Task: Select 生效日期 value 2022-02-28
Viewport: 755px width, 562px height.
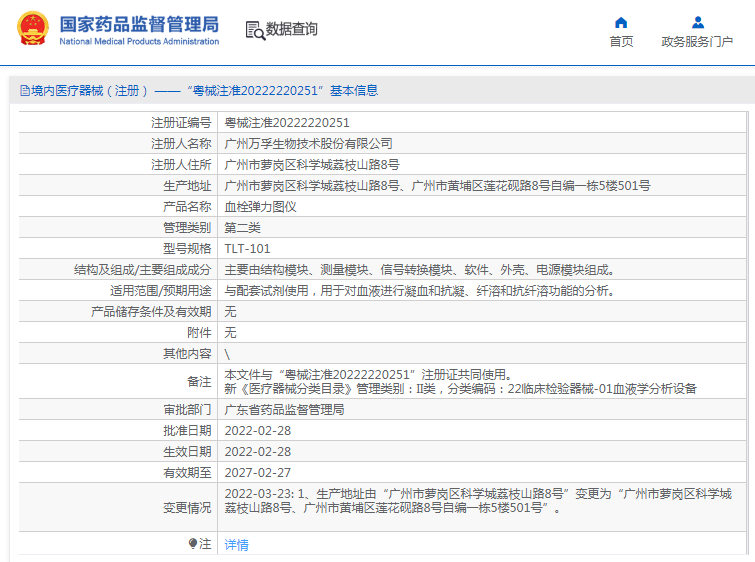Action: click(x=258, y=452)
